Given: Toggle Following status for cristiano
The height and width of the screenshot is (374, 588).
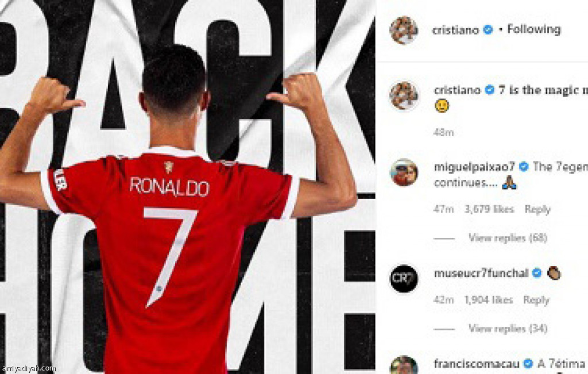Looking at the screenshot, I should (534, 29).
